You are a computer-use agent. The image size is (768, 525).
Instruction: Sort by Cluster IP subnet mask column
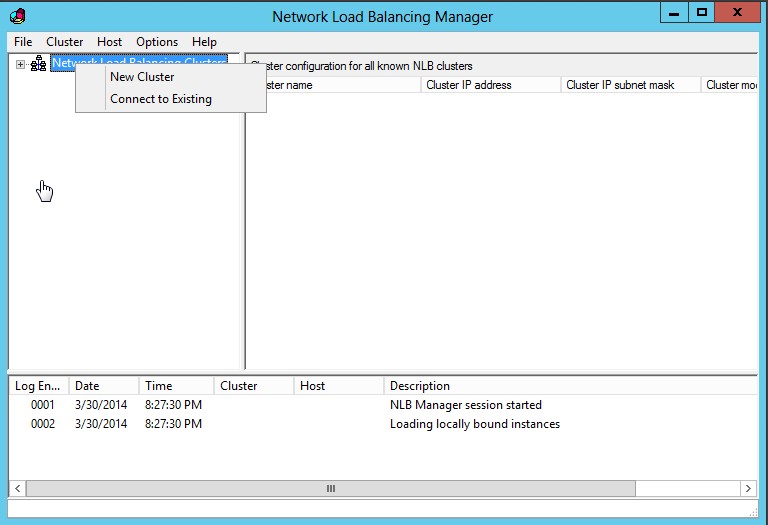pos(620,85)
